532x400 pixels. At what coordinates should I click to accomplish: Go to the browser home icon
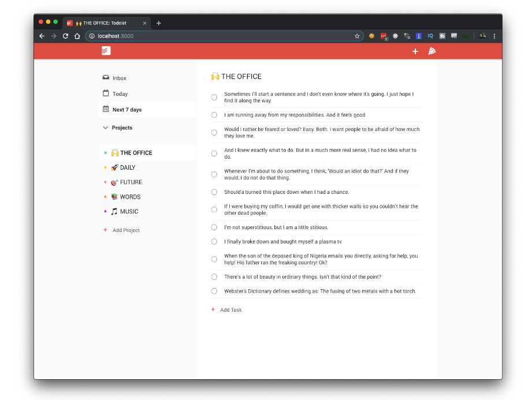[x=77, y=36]
